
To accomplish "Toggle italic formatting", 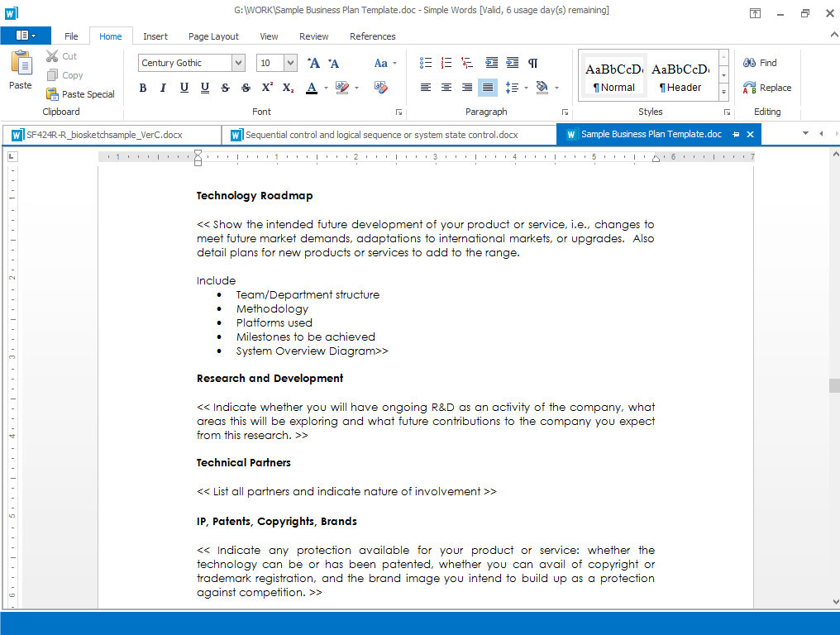I will click(x=163, y=88).
